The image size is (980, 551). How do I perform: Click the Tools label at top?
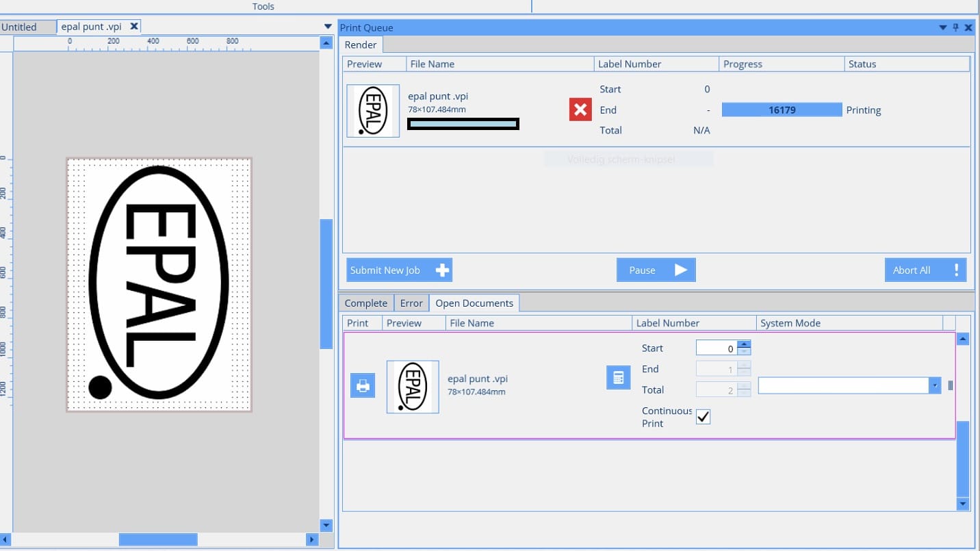pyautogui.click(x=263, y=6)
